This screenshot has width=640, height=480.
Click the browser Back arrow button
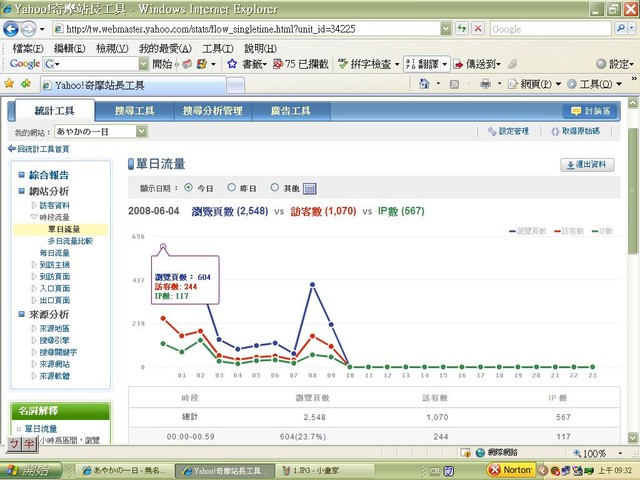point(11,29)
